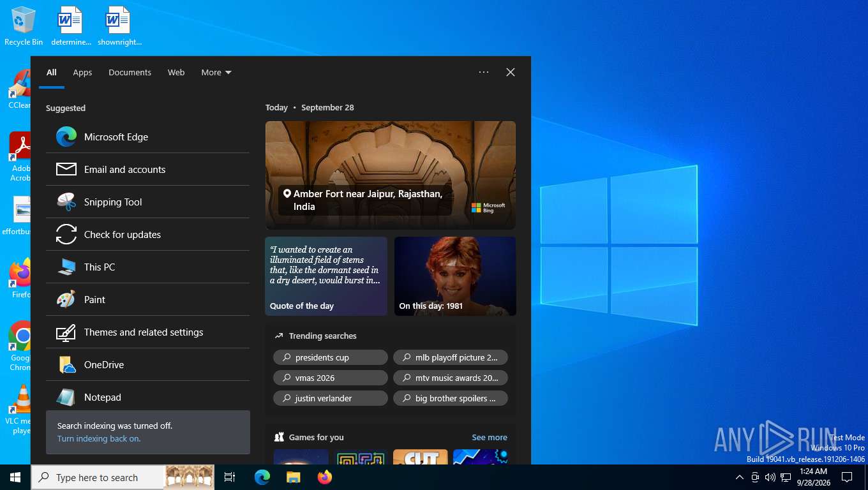Switch to the Documents tab
Screen dimensions: 868x490
click(130, 72)
